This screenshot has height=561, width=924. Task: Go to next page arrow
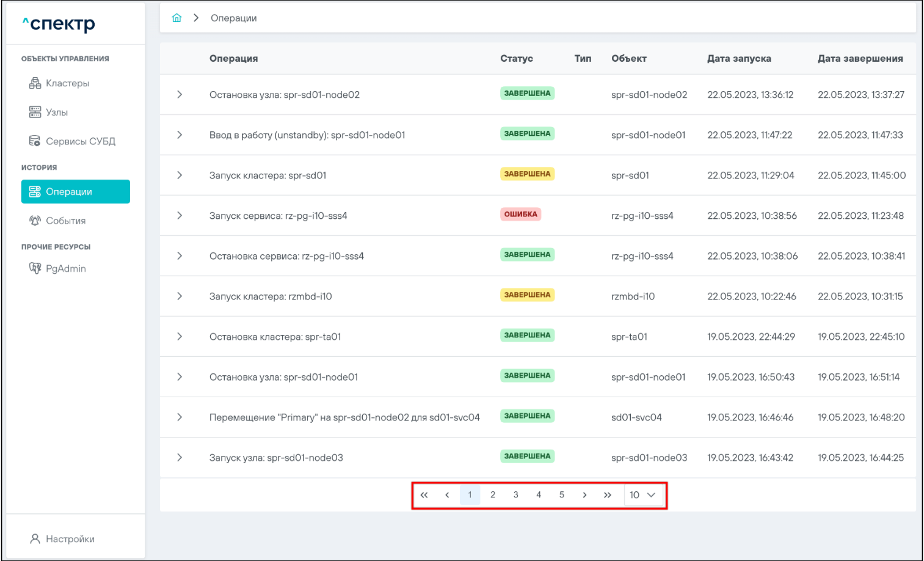click(x=584, y=495)
